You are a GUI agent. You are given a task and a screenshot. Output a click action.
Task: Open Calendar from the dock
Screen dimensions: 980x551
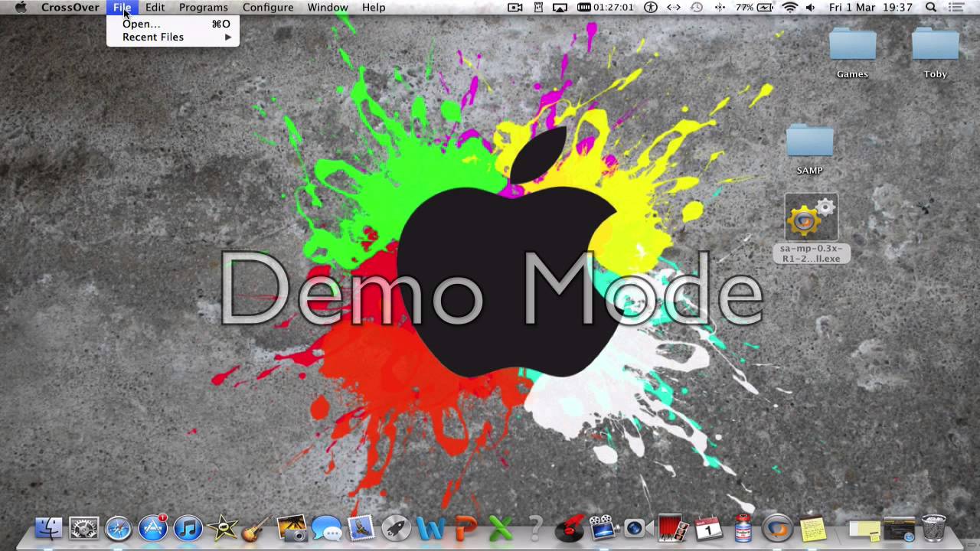(x=708, y=528)
